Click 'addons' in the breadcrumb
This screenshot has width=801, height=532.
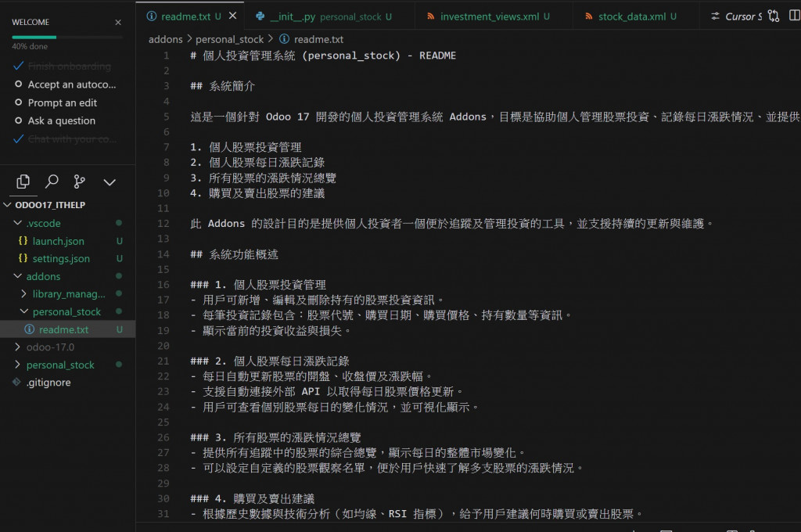click(x=165, y=39)
